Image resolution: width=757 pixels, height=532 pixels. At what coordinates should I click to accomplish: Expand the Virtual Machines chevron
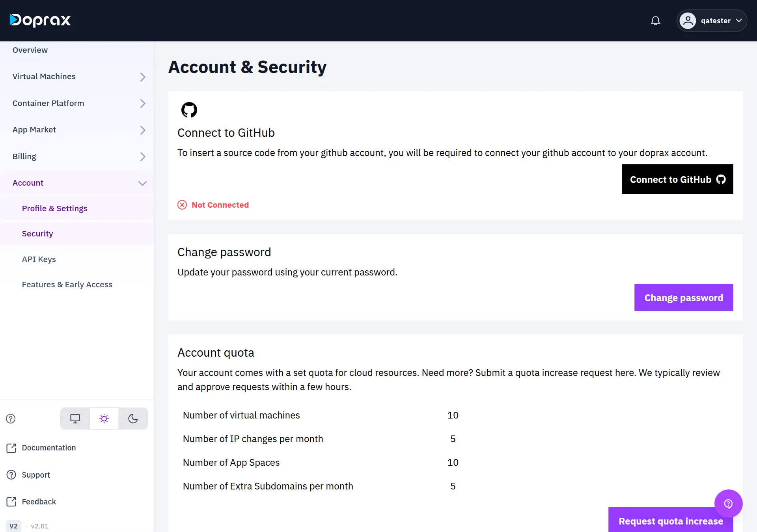pos(143,77)
